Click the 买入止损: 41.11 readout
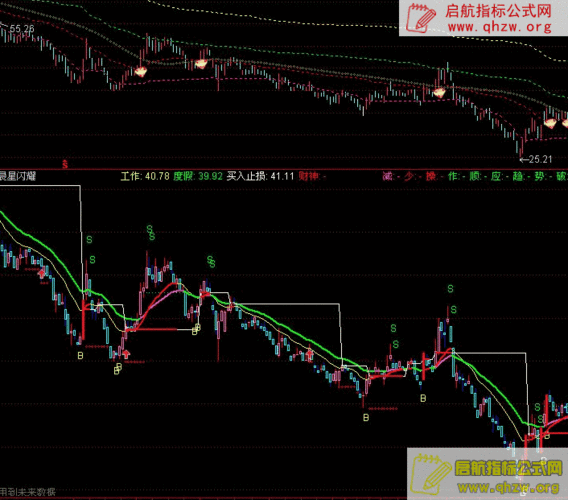The height and width of the screenshot is (500, 568). pyautogui.click(x=260, y=176)
